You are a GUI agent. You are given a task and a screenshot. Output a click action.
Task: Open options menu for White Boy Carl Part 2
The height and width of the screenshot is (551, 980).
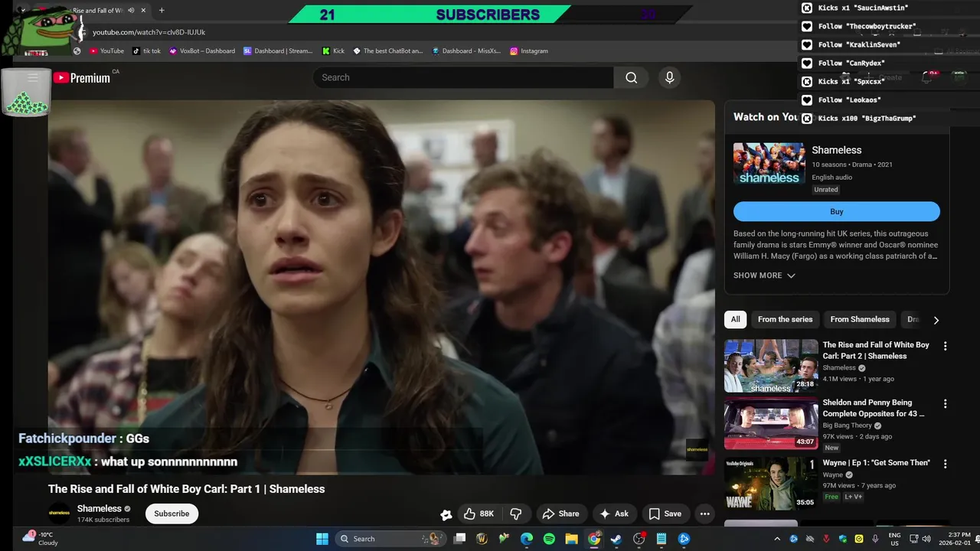945,346
